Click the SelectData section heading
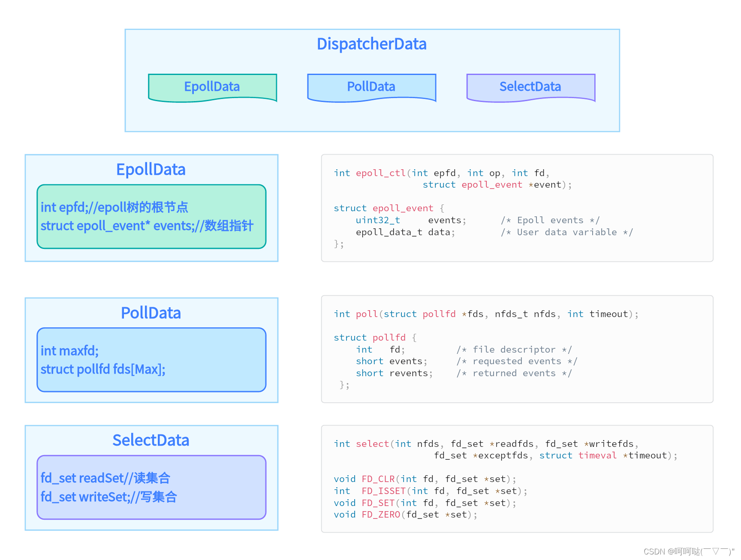Screen dimensions: 741x560 pyautogui.click(x=151, y=440)
